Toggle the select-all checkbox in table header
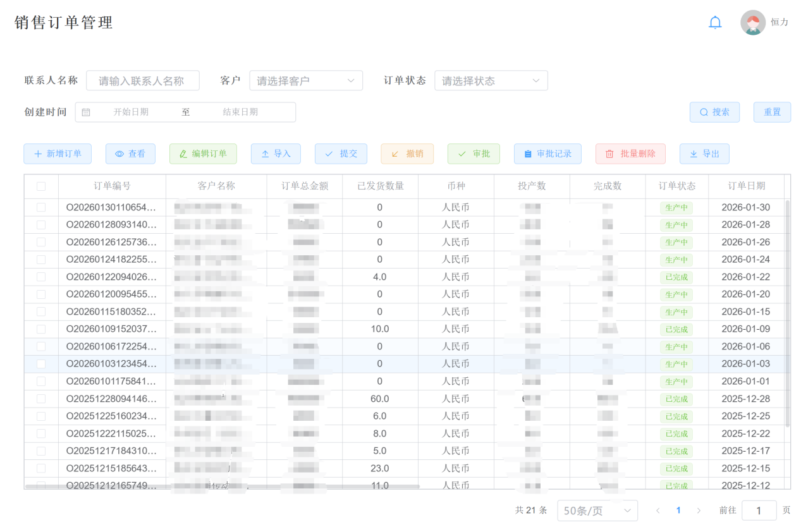Viewport: 801px width, 532px height. pyautogui.click(x=41, y=186)
